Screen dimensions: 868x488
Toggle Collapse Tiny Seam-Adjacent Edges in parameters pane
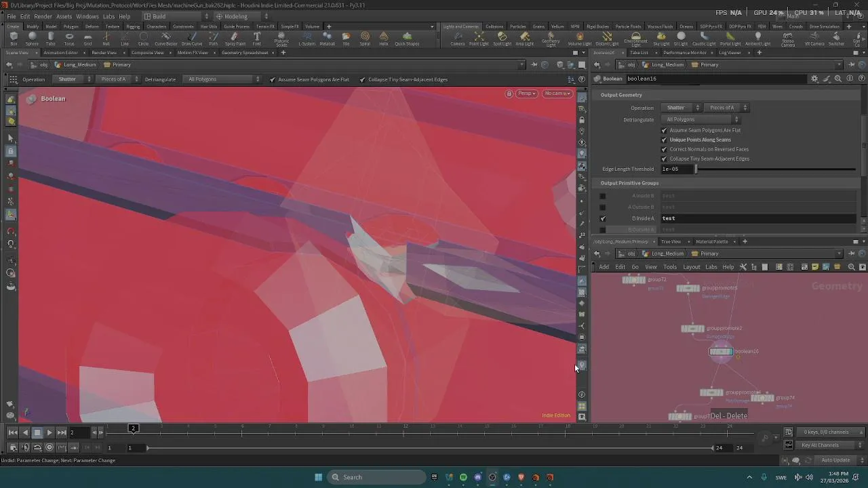664,159
